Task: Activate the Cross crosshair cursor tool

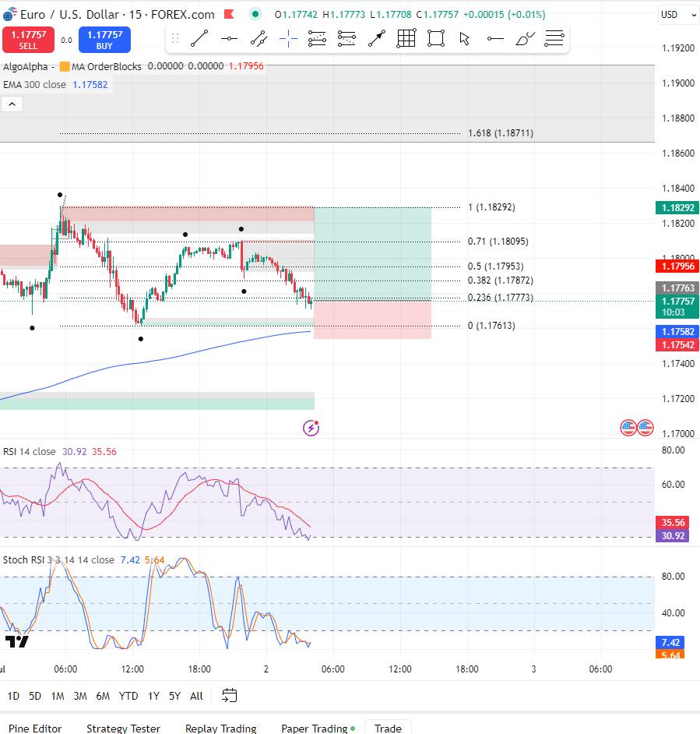Action: (x=288, y=38)
